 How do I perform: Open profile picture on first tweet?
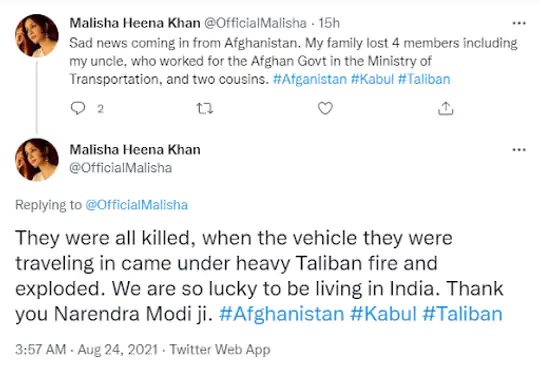coord(37,35)
